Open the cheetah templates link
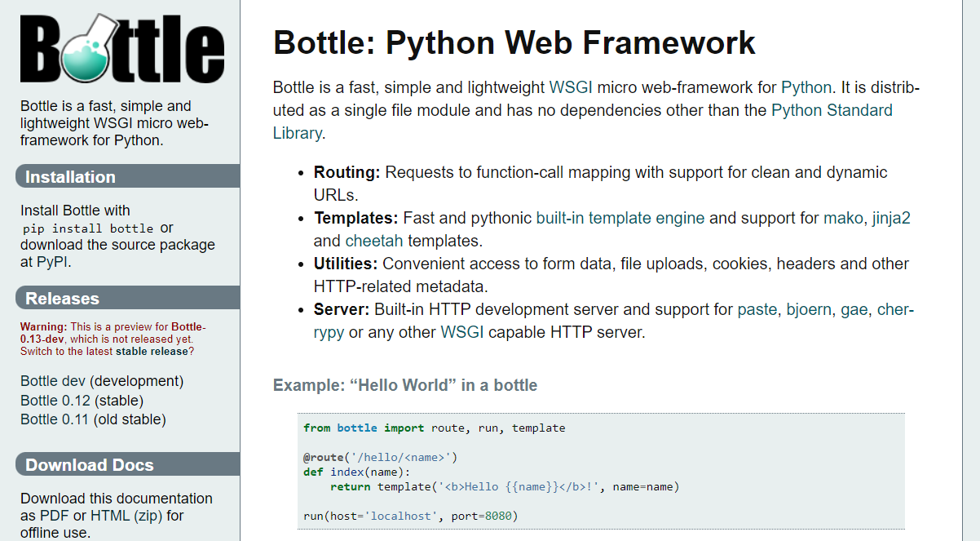This screenshot has height=541, width=980. tap(374, 241)
